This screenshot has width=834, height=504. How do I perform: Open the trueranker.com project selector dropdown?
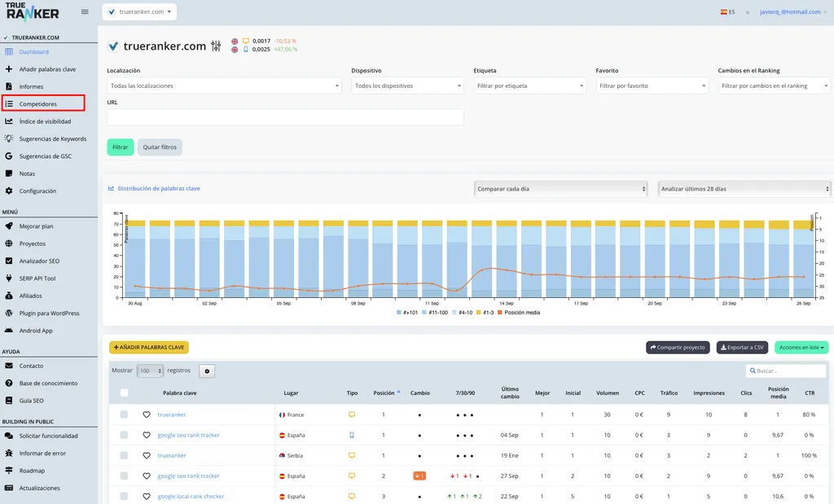[139, 11]
